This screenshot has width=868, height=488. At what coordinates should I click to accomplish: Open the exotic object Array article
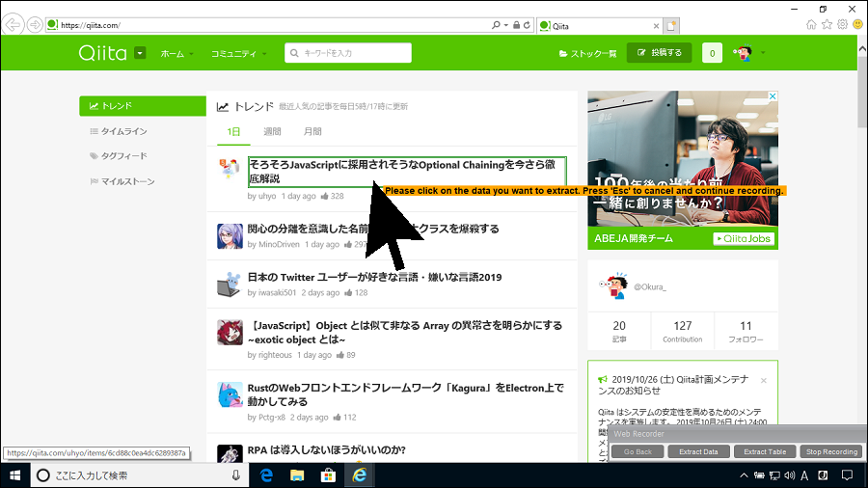pyautogui.click(x=405, y=333)
